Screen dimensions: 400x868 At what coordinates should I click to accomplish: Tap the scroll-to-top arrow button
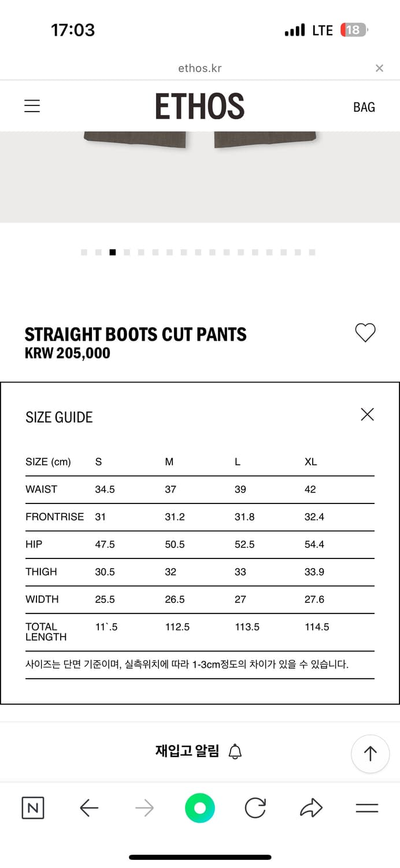tap(370, 753)
